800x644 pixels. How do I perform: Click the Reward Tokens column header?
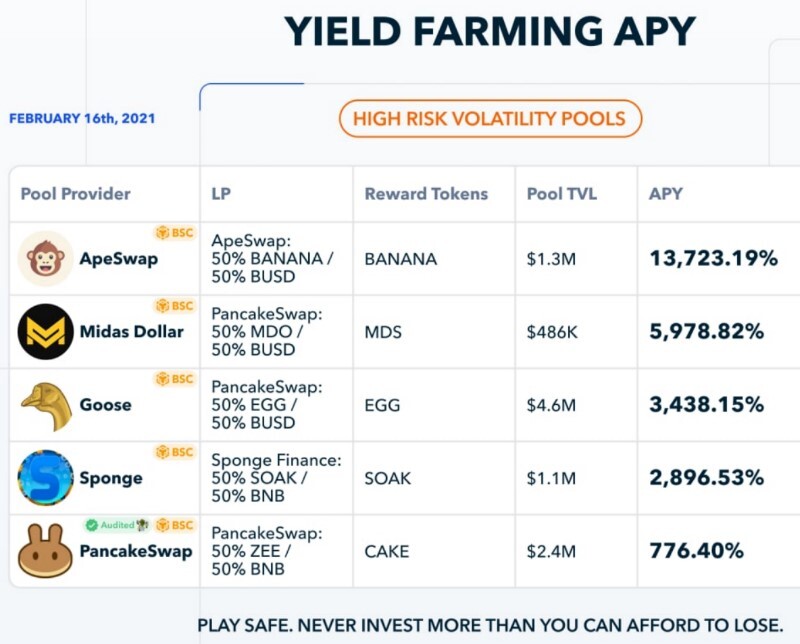point(426,194)
